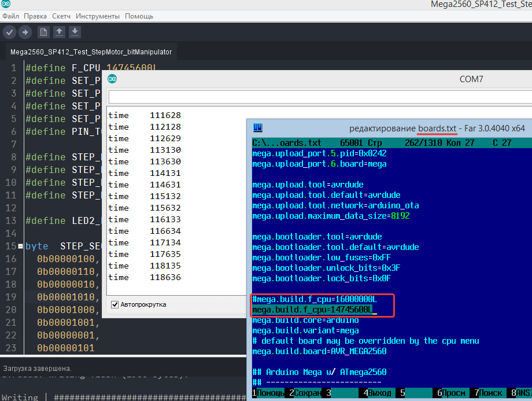The image size is (532, 401).
Task: Click the mega.bootloader.lock_bits=0x0F line
Action: [322, 278]
